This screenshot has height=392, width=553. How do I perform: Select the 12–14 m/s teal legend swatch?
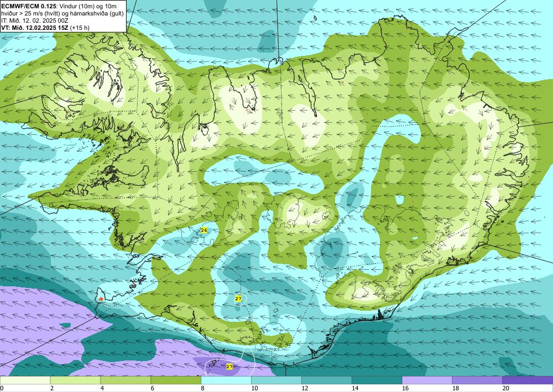click(327, 380)
